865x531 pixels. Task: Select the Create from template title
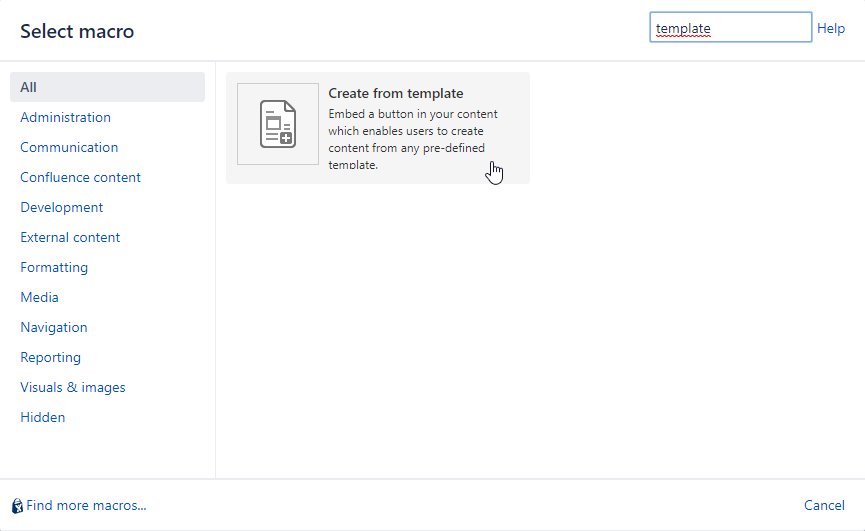pos(396,93)
